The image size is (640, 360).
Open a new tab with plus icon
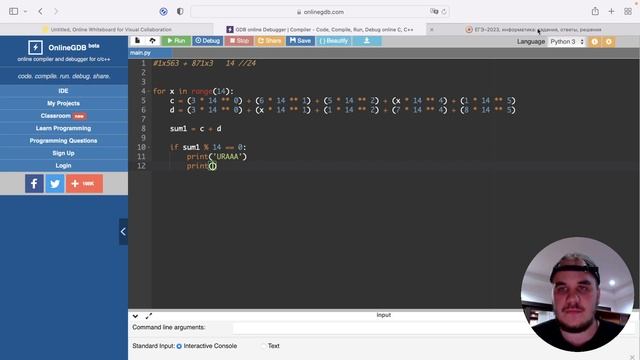tap(611, 11)
